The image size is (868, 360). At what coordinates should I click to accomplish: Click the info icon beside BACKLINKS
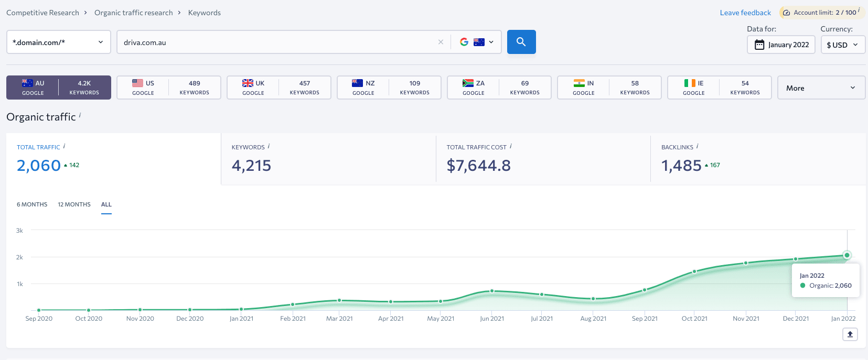click(x=697, y=146)
